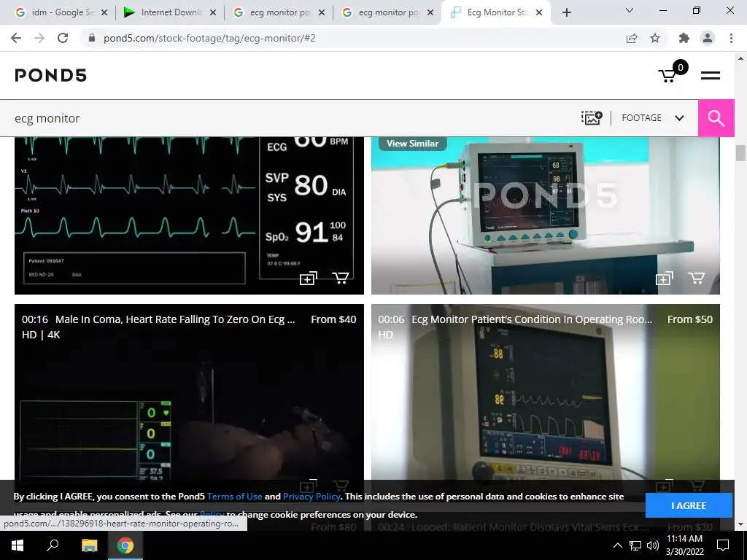View site information lock icon
Screen dimensions: 747x560
[x=92, y=38]
